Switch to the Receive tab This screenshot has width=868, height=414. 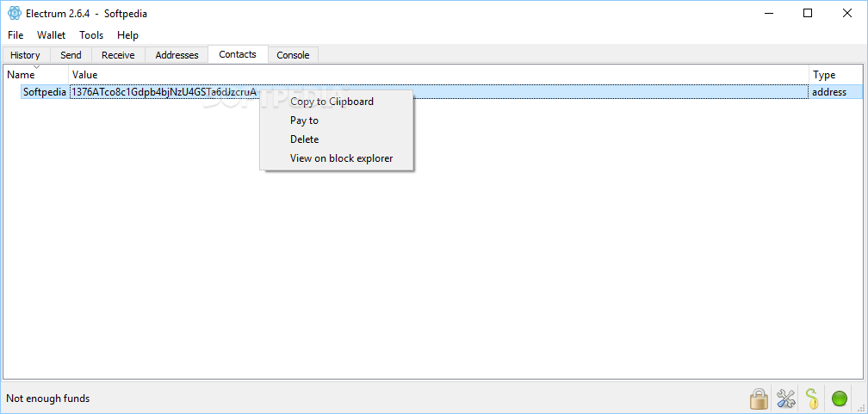point(118,55)
